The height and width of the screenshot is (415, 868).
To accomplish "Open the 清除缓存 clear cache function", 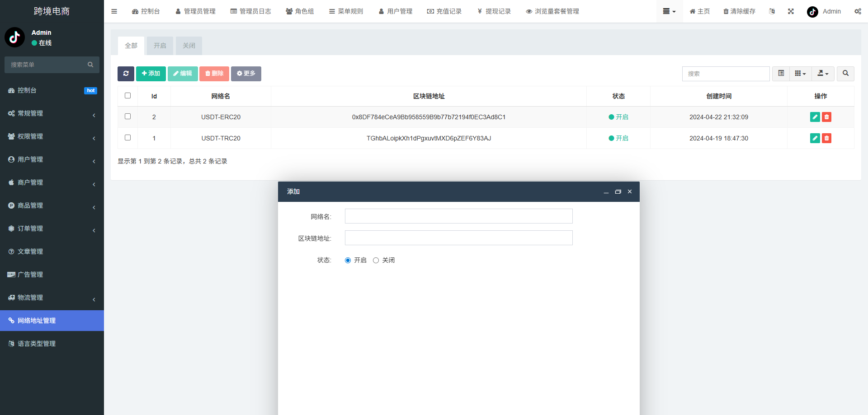I will click(739, 11).
